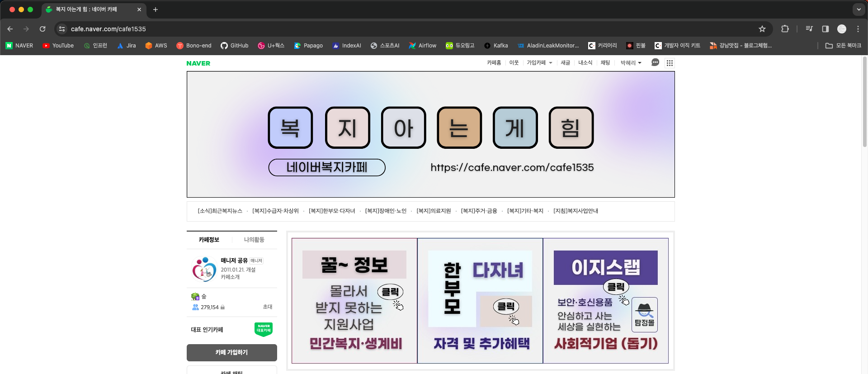Open the 꿀~ 정보 민간복지·생계비 banner
This screenshot has width=868, height=374.
(x=354, y=301)
